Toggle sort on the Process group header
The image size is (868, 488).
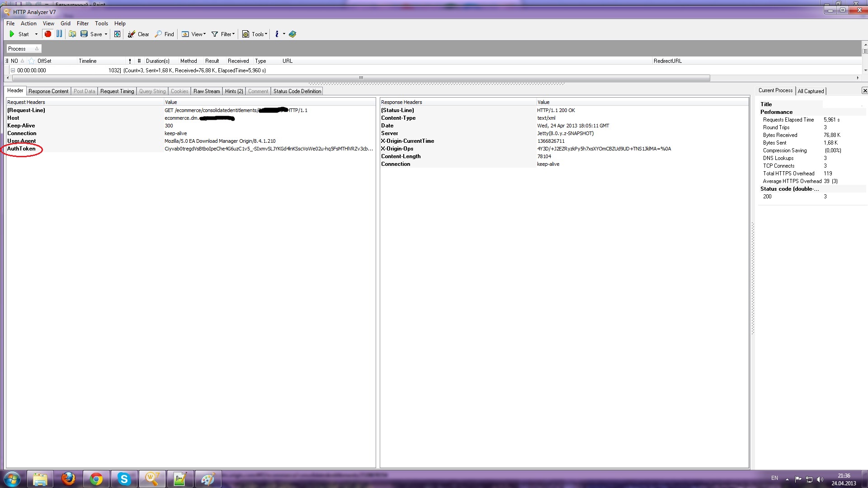point(24,49)
